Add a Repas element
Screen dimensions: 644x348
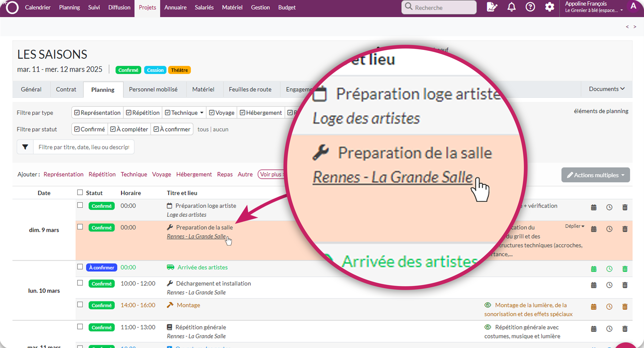click(225, 174)
